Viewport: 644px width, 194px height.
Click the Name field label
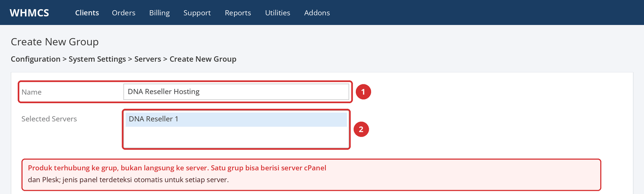click(31, 92)
